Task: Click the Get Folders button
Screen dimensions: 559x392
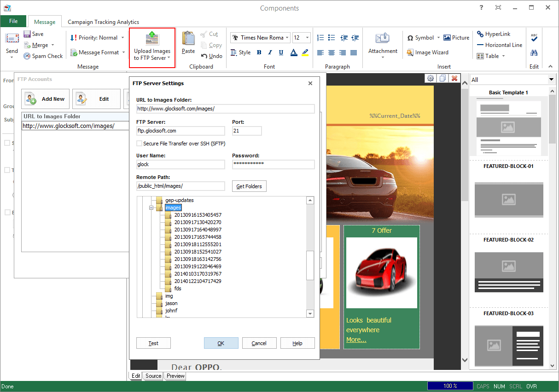Action: click(x=249, y=186)
